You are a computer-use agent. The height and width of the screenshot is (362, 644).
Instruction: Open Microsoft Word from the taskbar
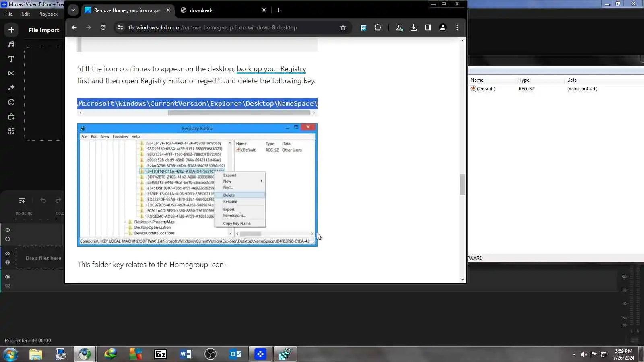point(186,354)
